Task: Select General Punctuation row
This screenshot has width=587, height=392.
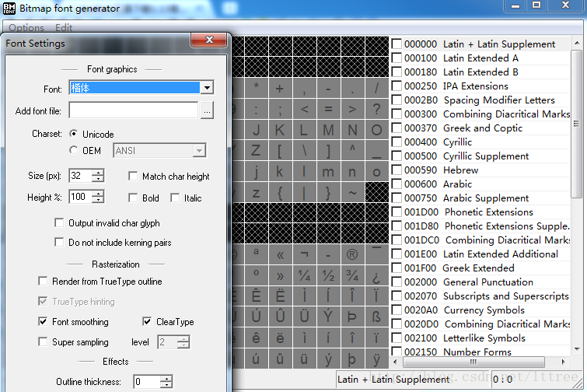Action: [x=480, y=282]
